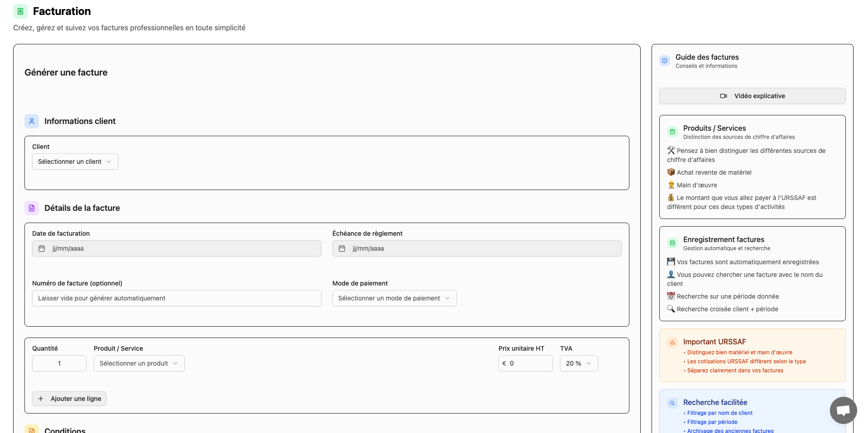
Task: Click the Détails de la facture document icon
Action: (x=32, y=208)
